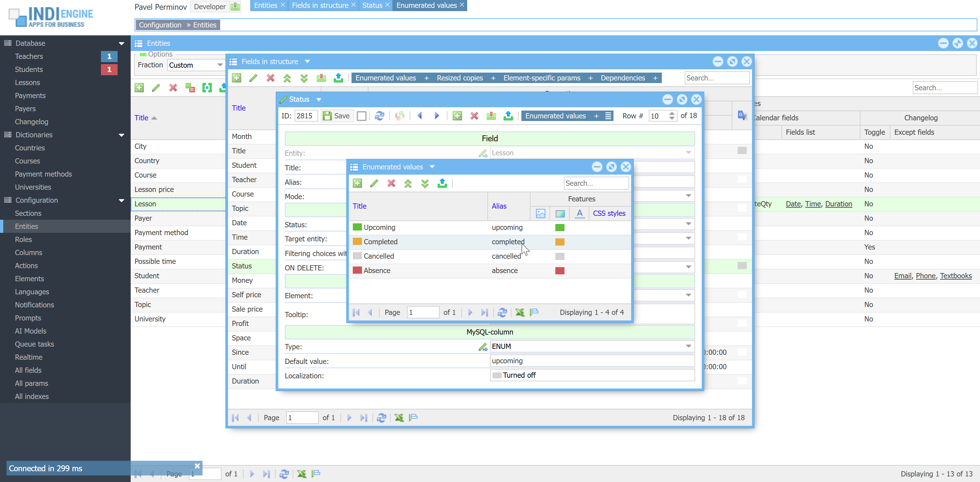
Task: Move enumerated value up with double chevron
Action: coord(408,183)
